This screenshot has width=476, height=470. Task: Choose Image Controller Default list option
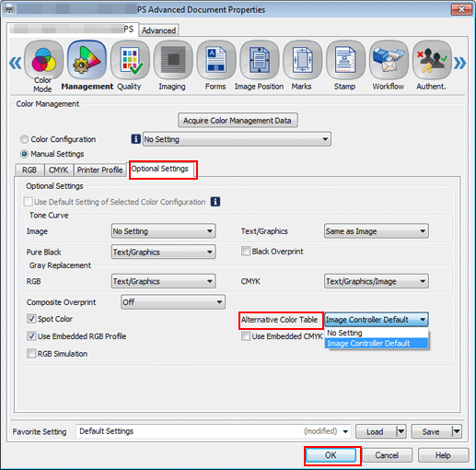click(x=377, y=344)
